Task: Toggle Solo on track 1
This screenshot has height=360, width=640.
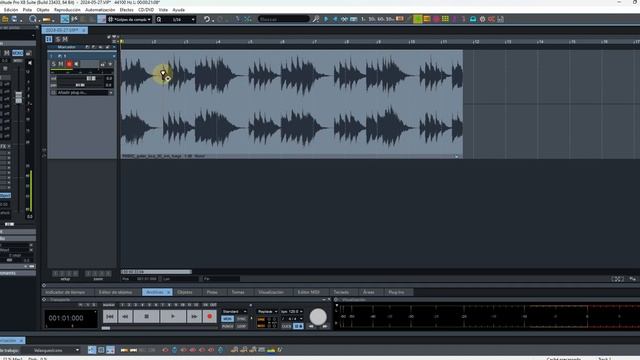Action: click(x=53, y=64)
